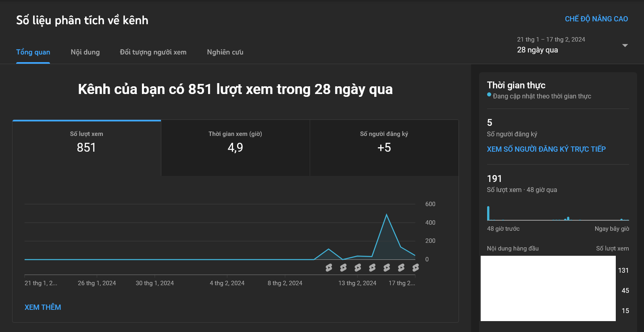The height and width of the screenshot is (332, 644).
Task: Click the '131' top content view count
Action: tap(623, 271)
